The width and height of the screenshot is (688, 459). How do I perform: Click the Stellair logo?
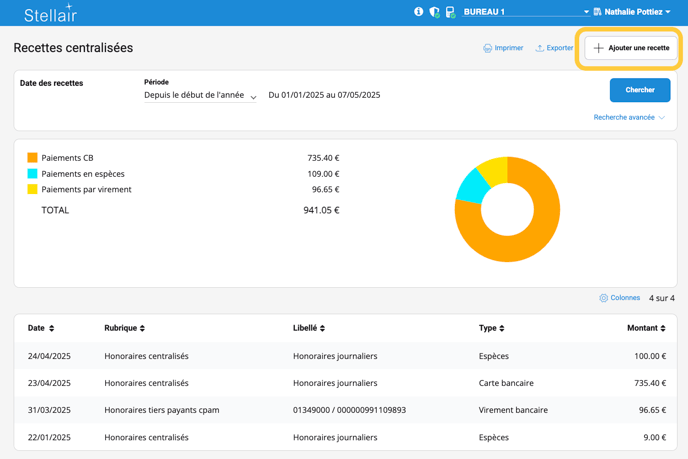50,13
